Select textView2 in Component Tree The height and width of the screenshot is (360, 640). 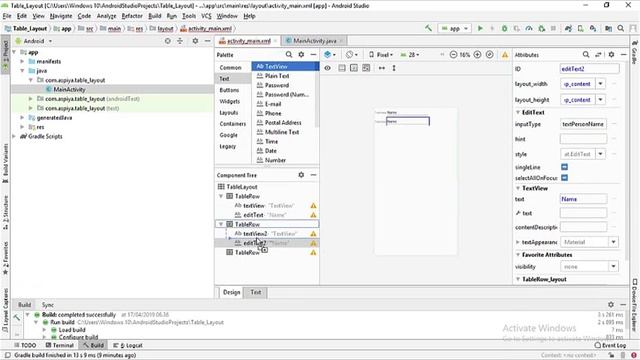click(255, 234)
